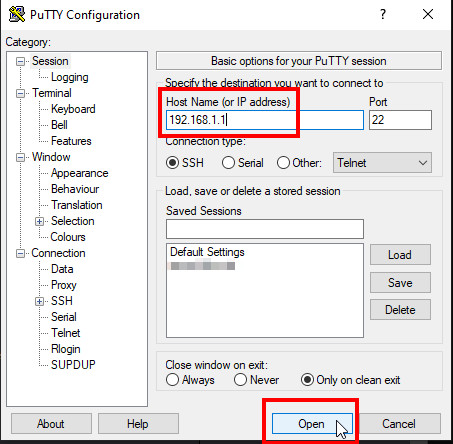Click the PuTTY icon in title bar
Screen dimensions: 453x444
coord(17,14)
